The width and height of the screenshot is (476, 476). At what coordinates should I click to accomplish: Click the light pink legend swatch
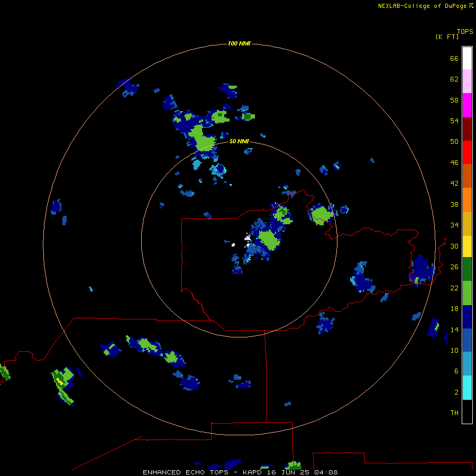(467, 81)
